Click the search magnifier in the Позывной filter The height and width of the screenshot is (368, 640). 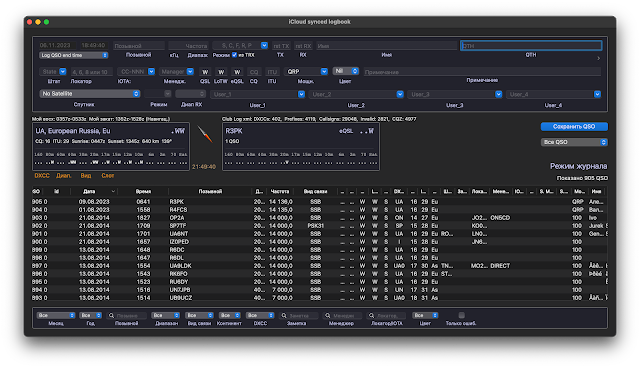coord(111,315)
